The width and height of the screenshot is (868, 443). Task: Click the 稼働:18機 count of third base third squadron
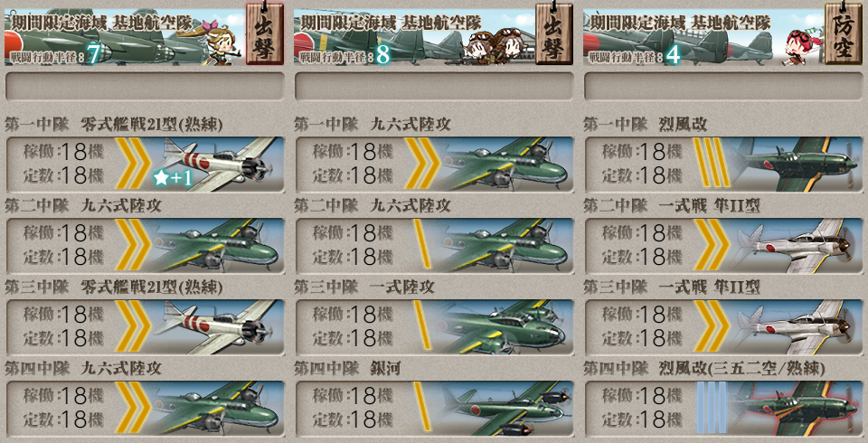(642, 315)
